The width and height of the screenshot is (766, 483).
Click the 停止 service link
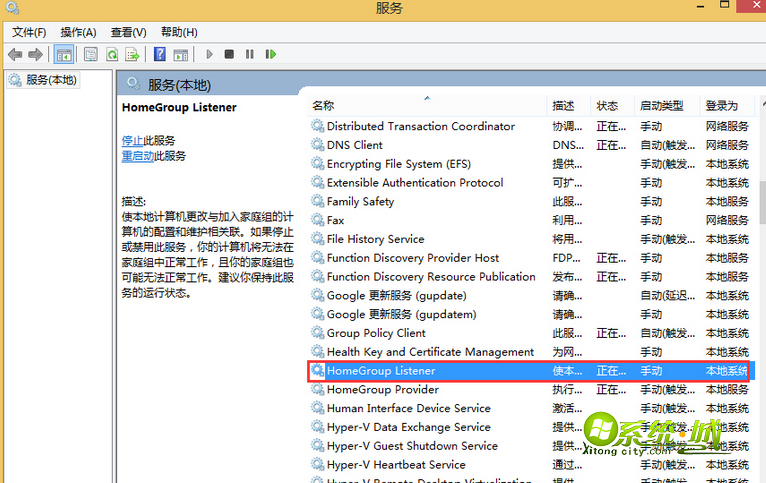tap(132, 141)
